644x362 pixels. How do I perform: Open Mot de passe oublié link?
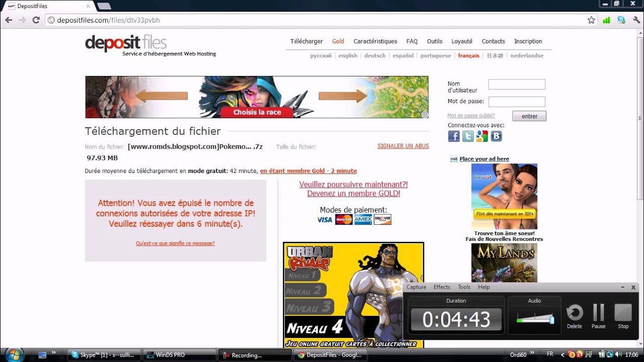point(471,116)
